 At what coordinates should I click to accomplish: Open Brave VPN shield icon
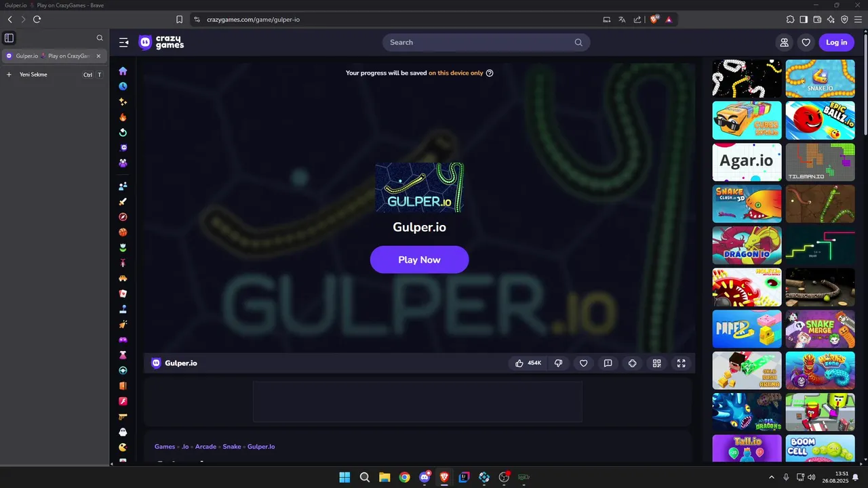point(844,20)
